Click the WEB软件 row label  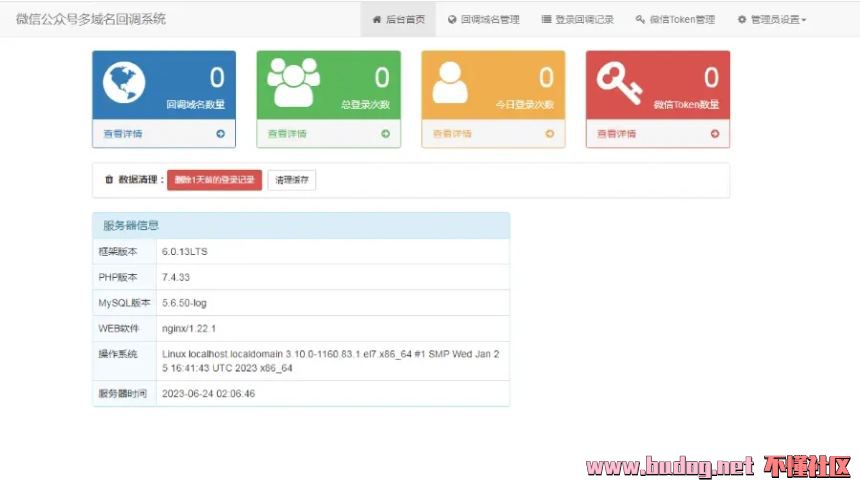coord(118,329)
